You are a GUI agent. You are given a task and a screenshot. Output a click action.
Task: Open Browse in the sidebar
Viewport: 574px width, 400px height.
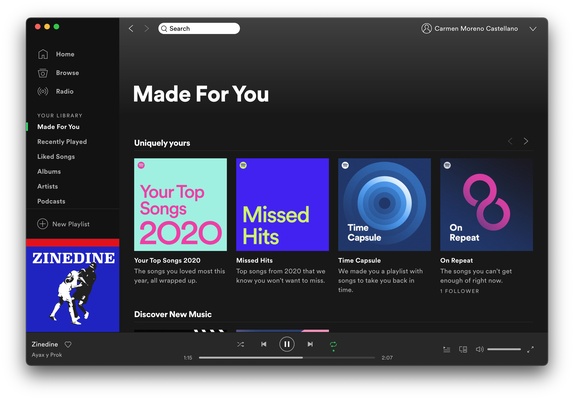58,73
